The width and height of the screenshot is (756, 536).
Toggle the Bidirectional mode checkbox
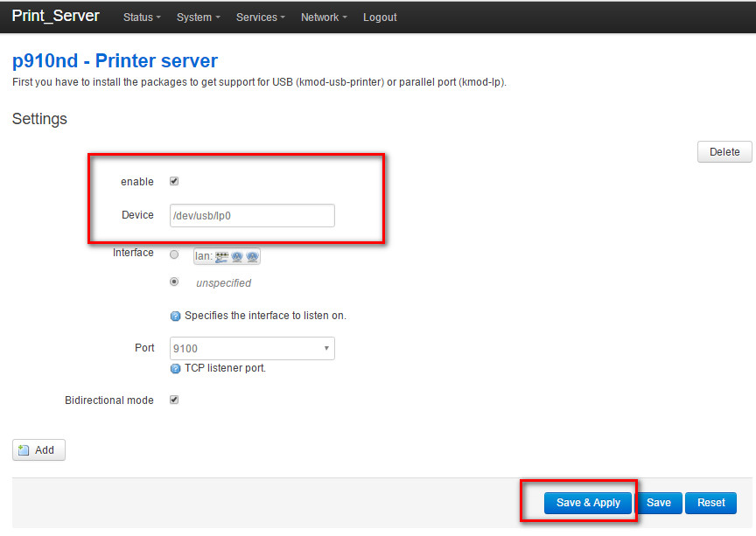coord(174,400)
